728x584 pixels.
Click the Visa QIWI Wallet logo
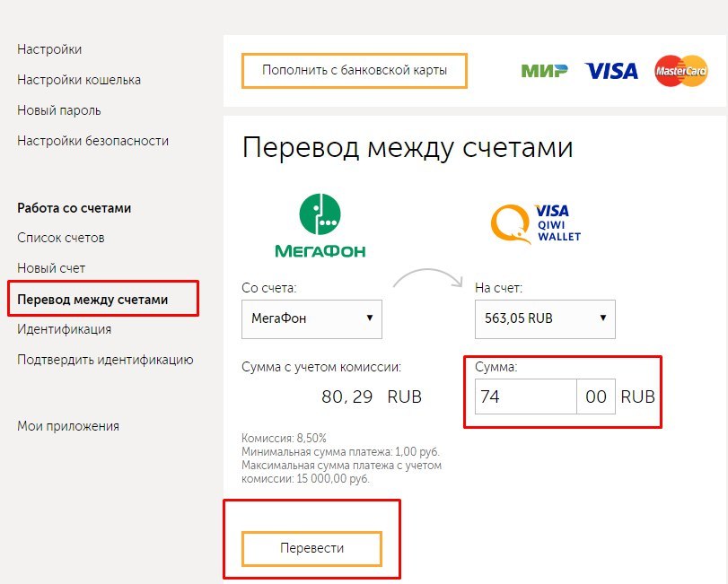536,224
